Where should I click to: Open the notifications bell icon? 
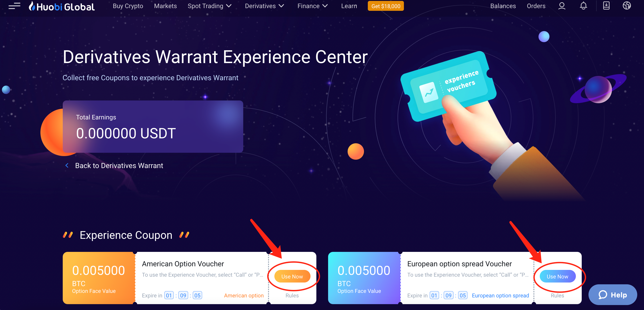(583, 6)
